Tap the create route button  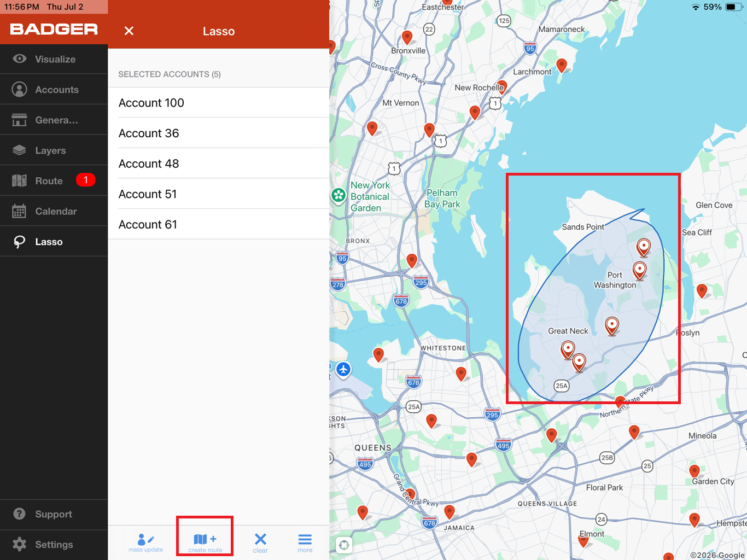click(205, 543)
